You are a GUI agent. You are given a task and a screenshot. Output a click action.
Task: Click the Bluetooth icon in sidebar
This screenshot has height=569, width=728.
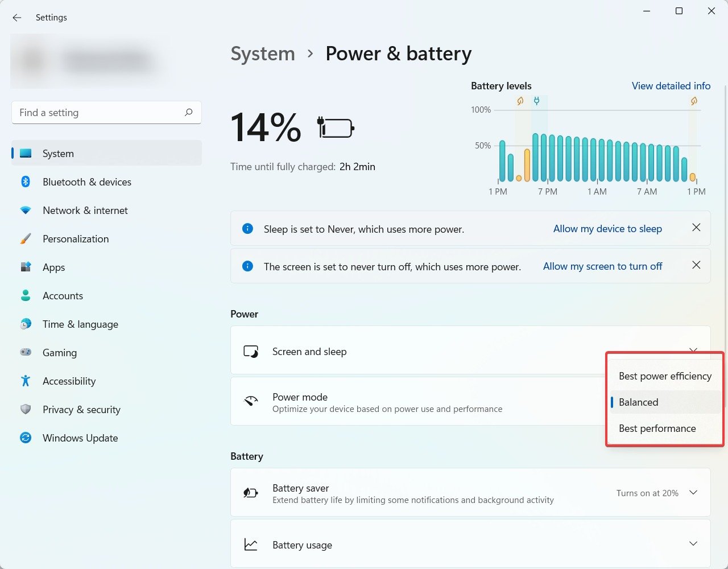[26, 182]
